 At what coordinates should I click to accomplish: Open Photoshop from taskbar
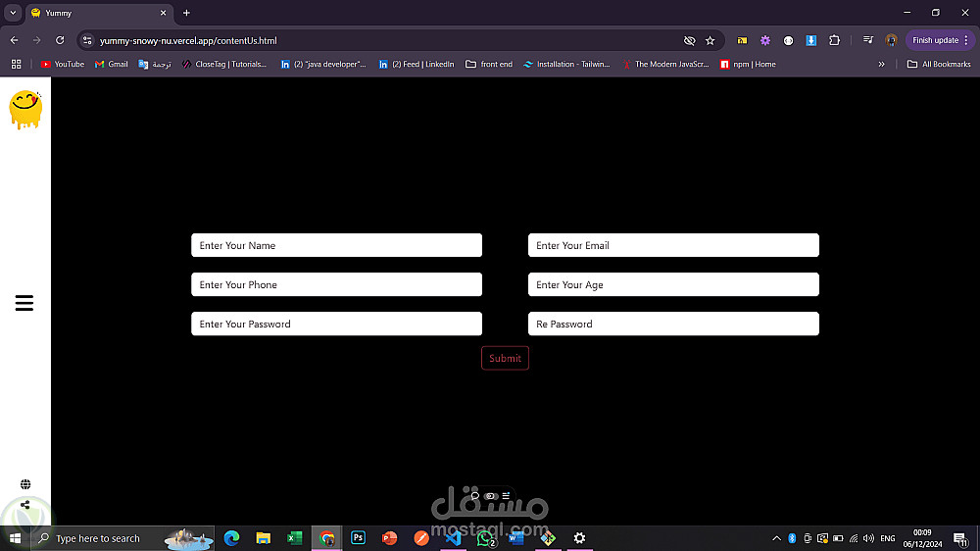click(358, 538)
